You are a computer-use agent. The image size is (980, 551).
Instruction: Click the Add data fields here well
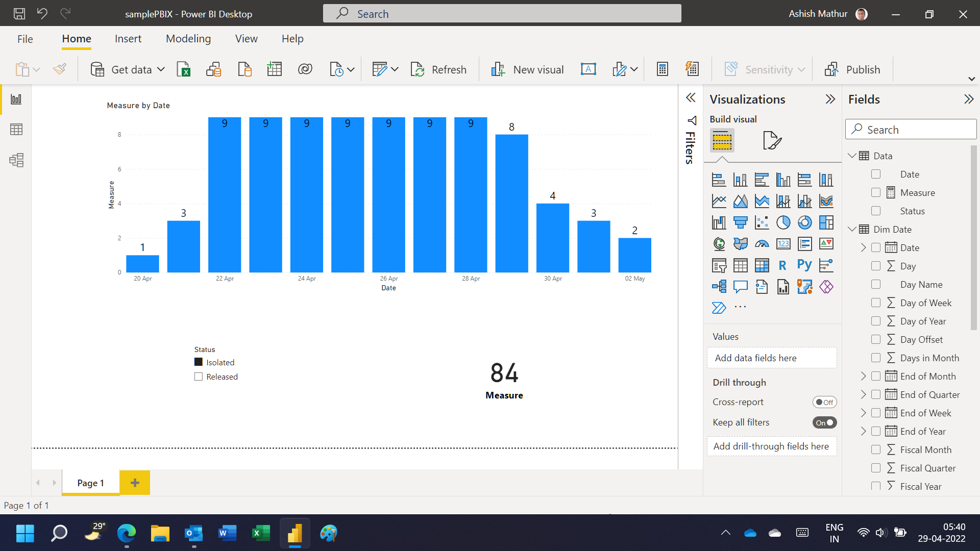(772, 358)
